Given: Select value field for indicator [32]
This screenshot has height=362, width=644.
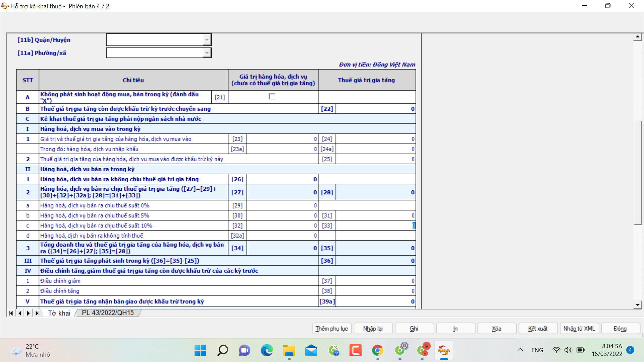Looking at the screenshot, I should (x=282, y=225).
